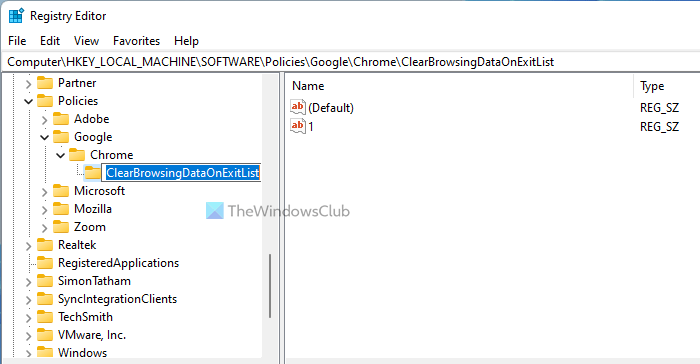
Task: Select the Policies key label
Action: (x=78, y=100)
